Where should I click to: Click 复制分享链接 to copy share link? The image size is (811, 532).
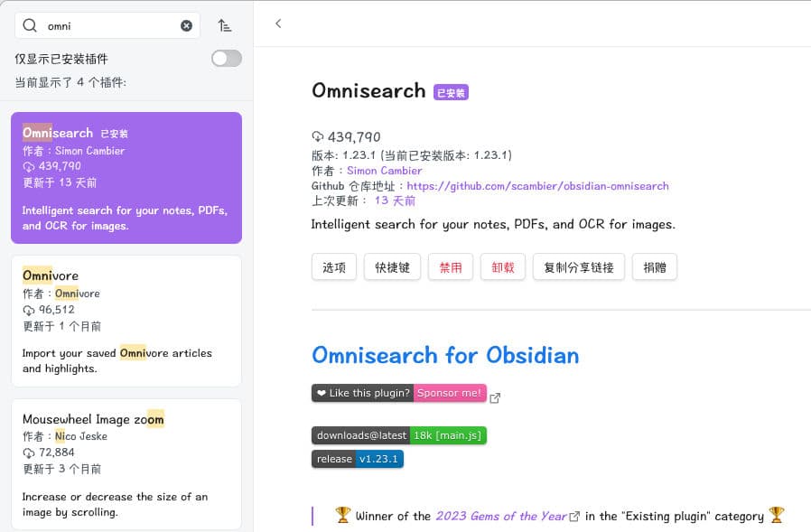[x=578, y=267]
